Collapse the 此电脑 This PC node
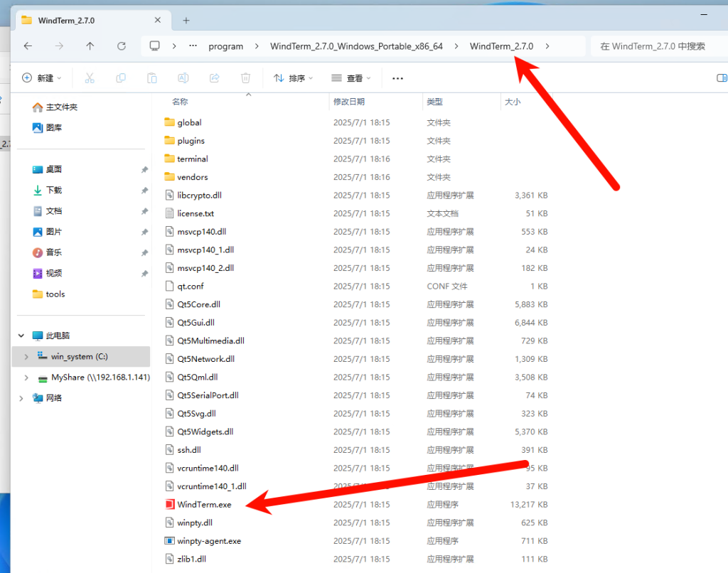728x573 pixels. [21, 336]
